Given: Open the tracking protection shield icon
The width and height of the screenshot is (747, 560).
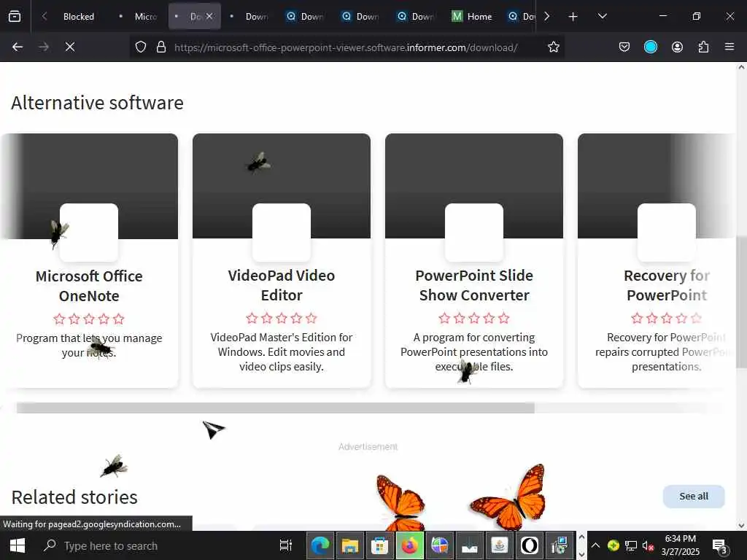Looking at the screenshot, I should (141, 47).
